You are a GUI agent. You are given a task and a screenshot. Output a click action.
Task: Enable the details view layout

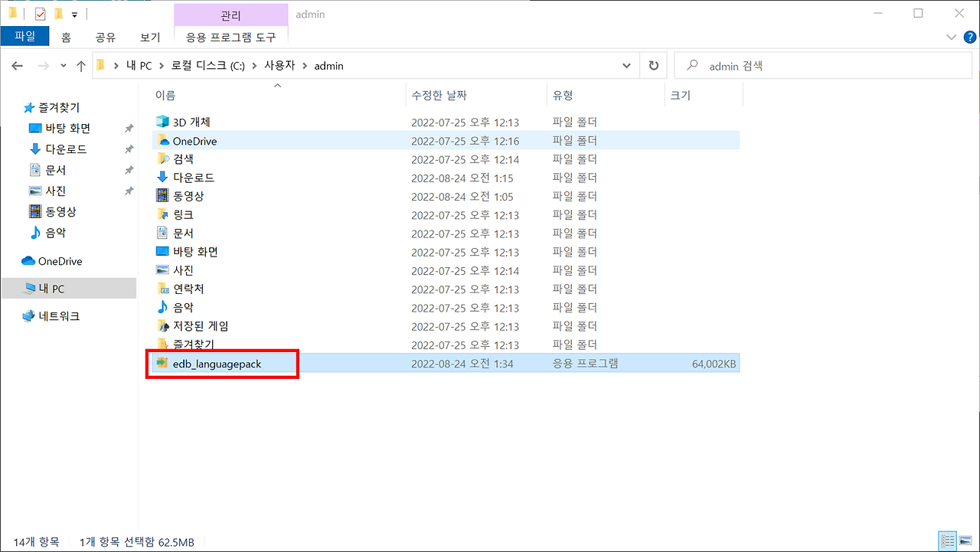coord(947,541)
